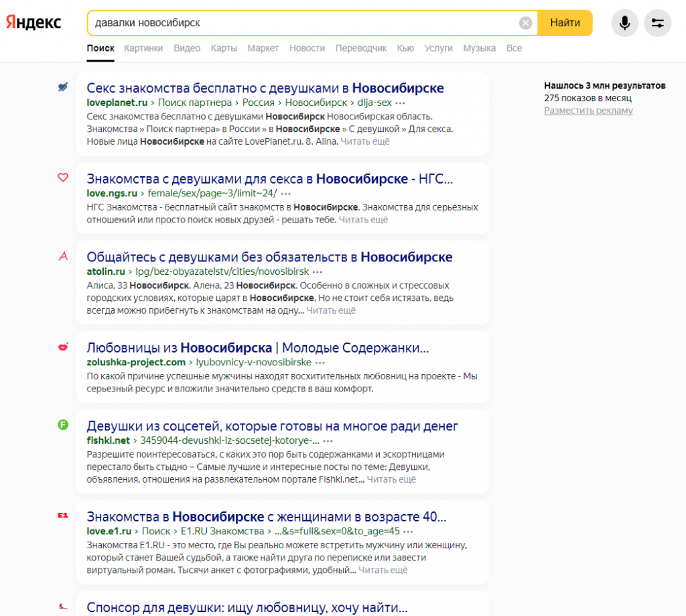Open the Разместить рекламу link
Viewport: 686px width, 616px height.
coord(588,111)
